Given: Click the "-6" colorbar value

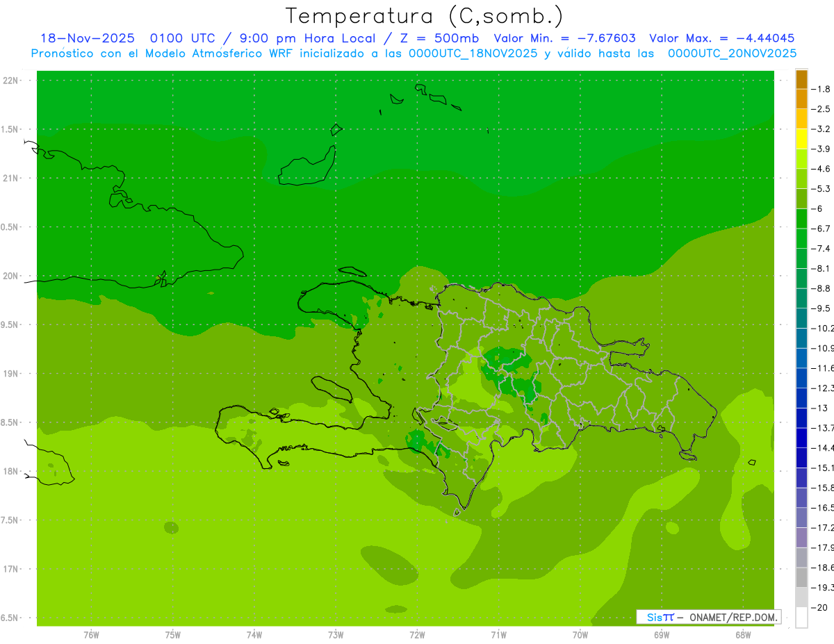Looking at the screenshot, I should (818, 209).
